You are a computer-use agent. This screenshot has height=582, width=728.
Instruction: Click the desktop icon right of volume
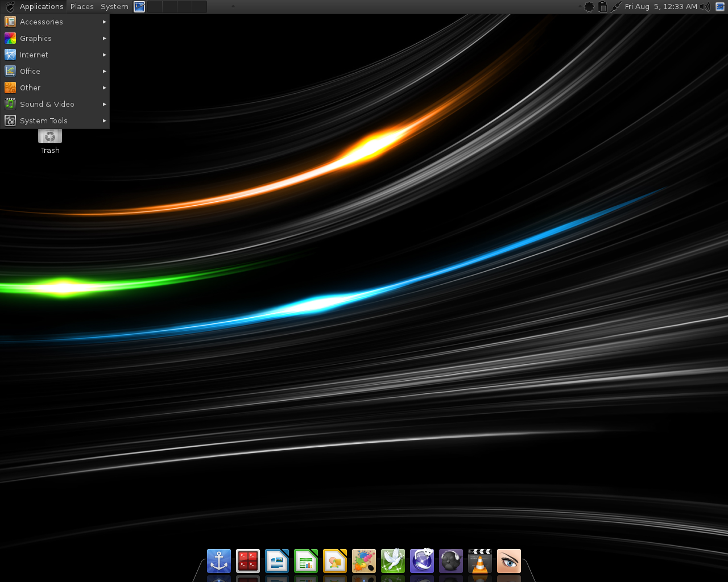pyautogui.click(x=720, y=7)
